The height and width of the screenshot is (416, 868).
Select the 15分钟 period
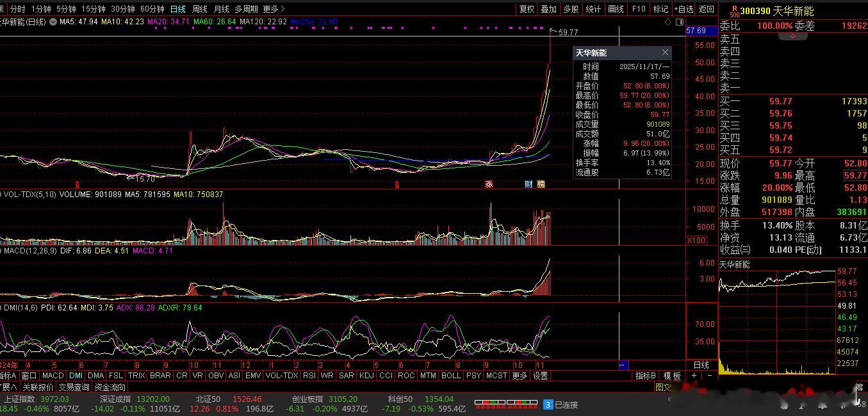coord(94,9)
